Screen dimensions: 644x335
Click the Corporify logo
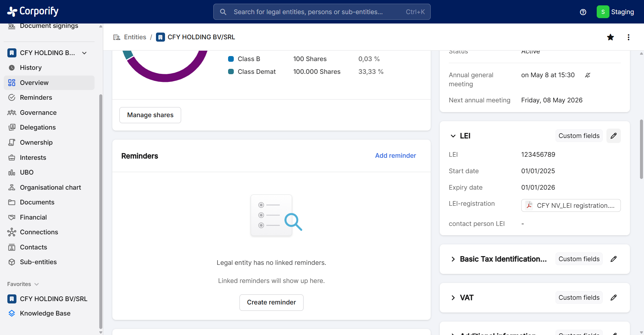pyautogui.click(x=33, y=11)
